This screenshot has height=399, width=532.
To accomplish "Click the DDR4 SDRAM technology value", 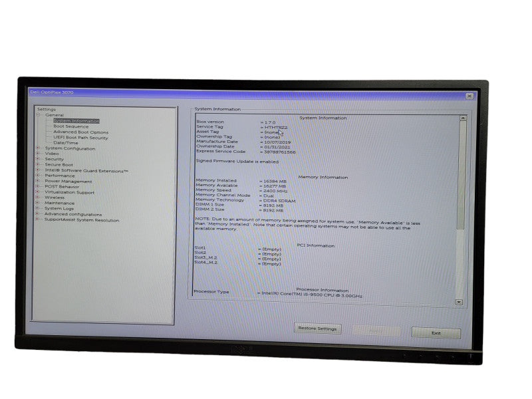I will click(279, 201).
